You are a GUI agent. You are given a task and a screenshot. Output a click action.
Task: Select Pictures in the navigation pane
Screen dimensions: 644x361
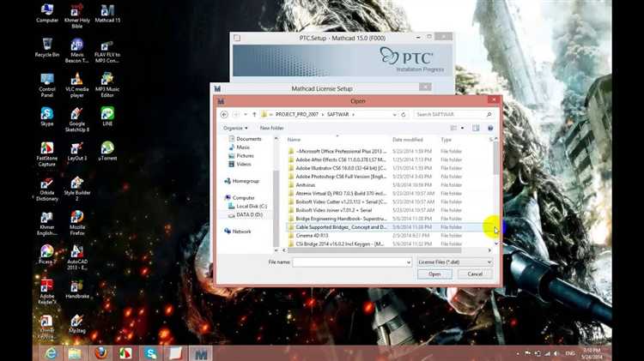(x=245, y=156)
